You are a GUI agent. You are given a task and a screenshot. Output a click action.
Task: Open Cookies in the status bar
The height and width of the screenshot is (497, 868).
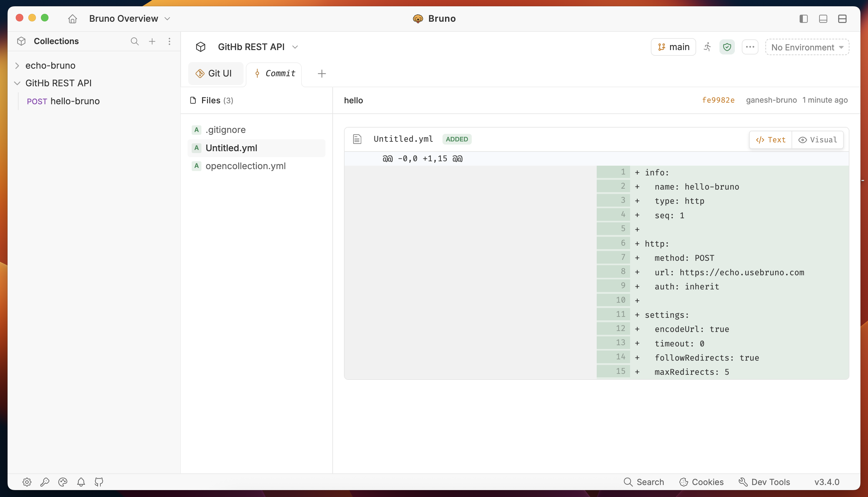click(702, 482)
